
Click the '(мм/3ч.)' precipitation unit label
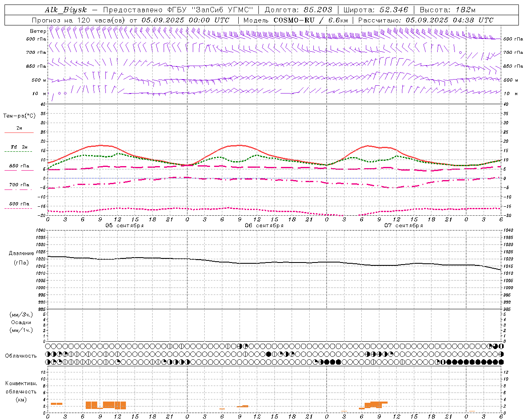[x=21, y=315]
